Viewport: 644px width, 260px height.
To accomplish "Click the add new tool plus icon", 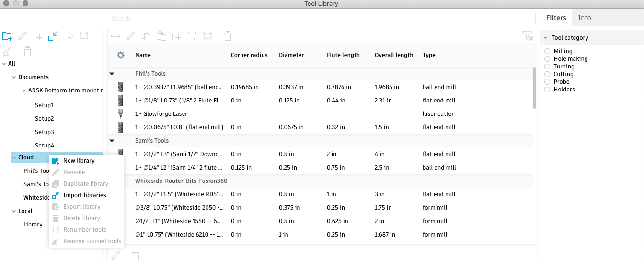I will click(x=115, y=36).
